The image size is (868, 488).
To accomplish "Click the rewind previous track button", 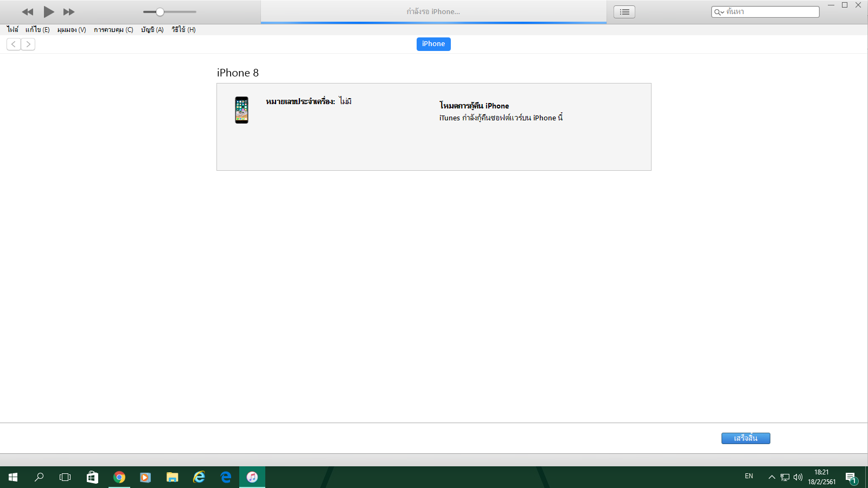I will pyautogui.click(x=28, y=12).
